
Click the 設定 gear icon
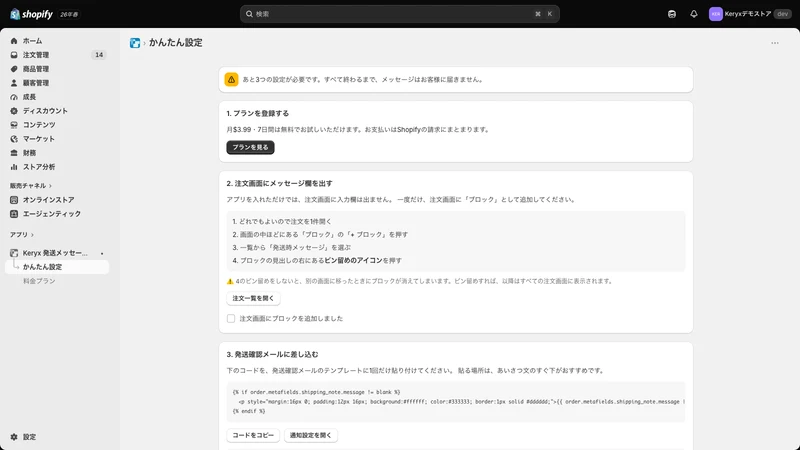point(14,437)
